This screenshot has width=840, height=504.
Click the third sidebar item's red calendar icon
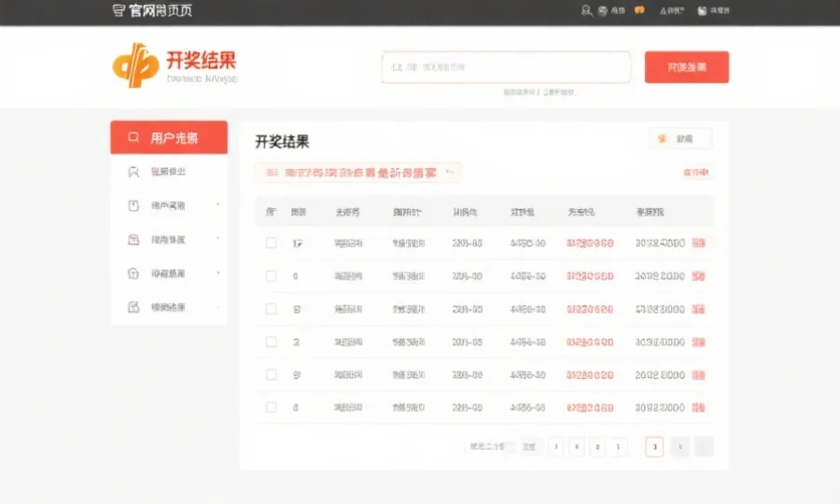133,240
